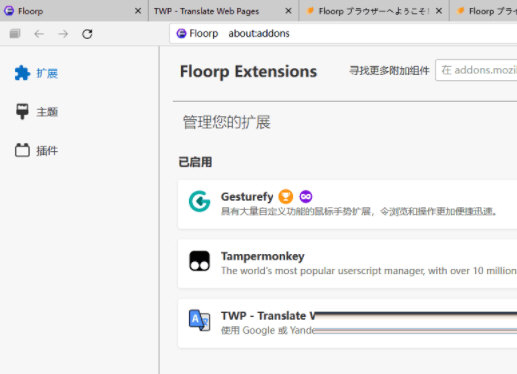Click the Tampermonkey description text

[x=369, y=271]
